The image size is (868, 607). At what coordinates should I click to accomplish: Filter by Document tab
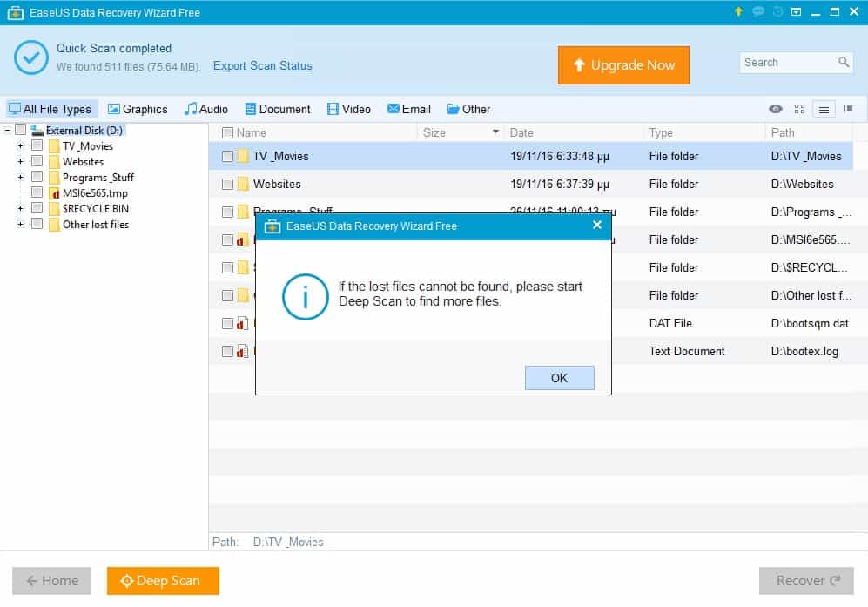pos(278,109)
